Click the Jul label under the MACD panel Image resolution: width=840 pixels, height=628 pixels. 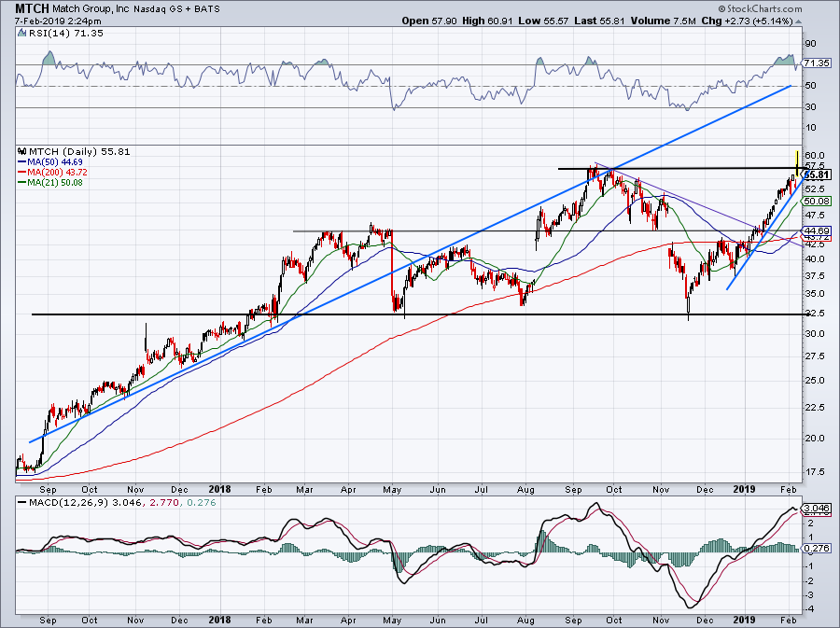pyautogui.click(x=482, y=621)
